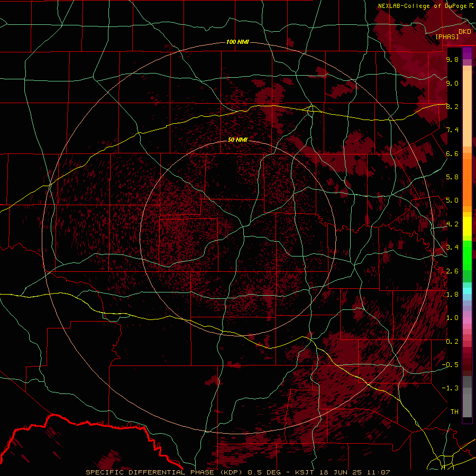Click the 6.6 value on the color scale

(x=452, y=153)
